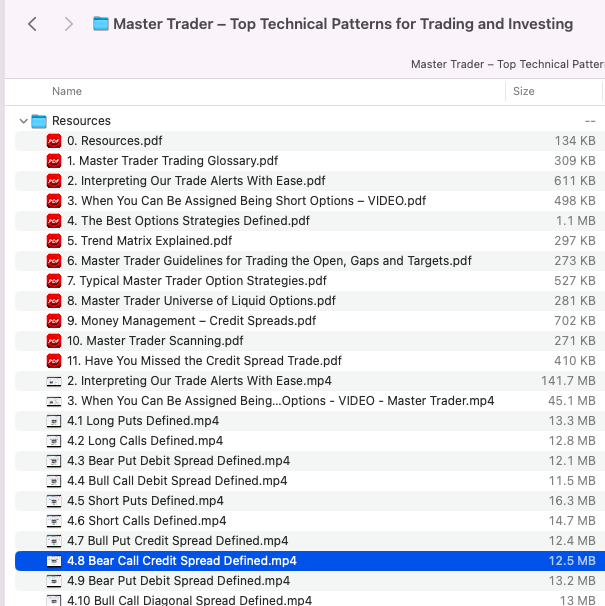605x606 pixels.
Task: Click the video icon of 4.2 Long Calls Defined
Action: point(54,441)
